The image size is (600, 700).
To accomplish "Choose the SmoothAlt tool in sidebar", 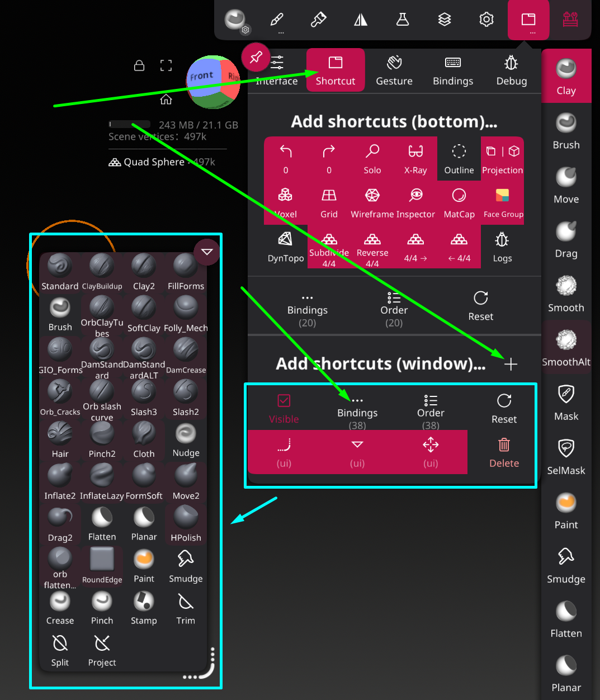I will coord(566,348).
